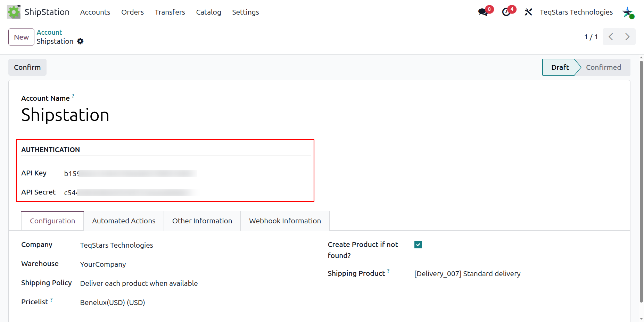This screenshot has width=644, height=322.
Task: Open the Catalog menu
Action: click(x=208, y=12)
